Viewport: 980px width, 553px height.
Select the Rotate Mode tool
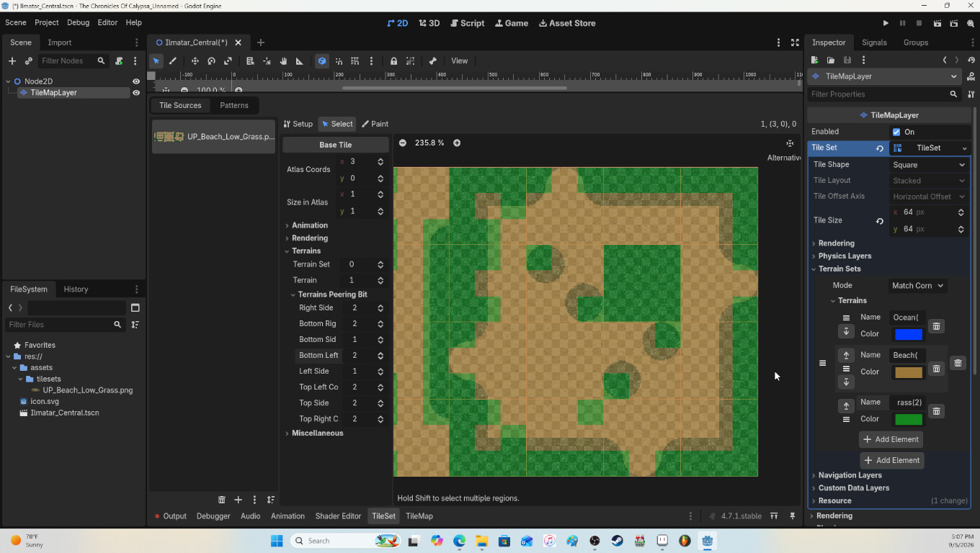click(x=211, y=61)
